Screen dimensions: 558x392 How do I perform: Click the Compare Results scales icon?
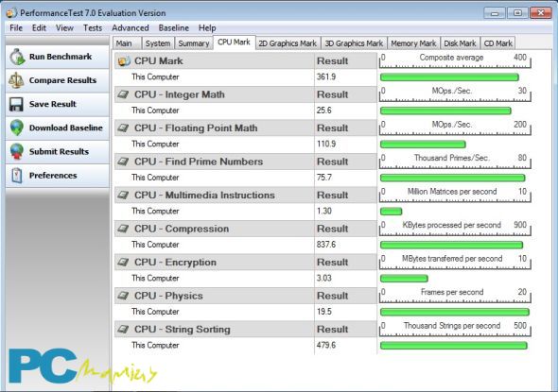16,80
